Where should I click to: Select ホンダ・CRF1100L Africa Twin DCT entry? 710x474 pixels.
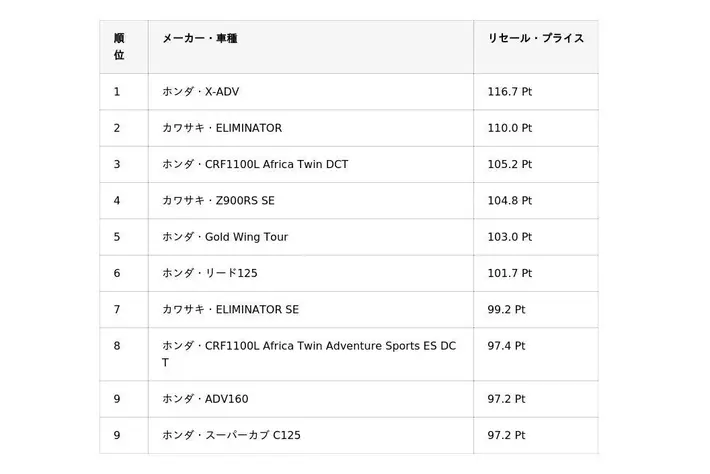click(255, 164)
